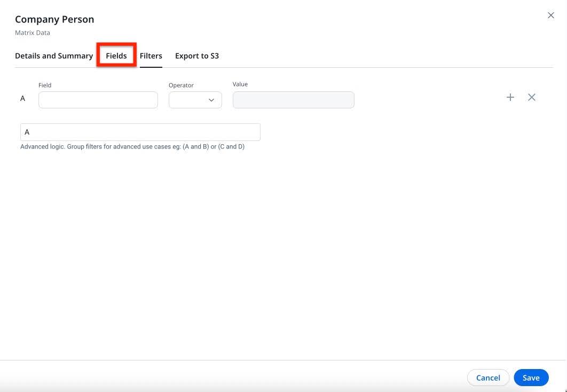Switch to Details and Summary tab
The height and width of the screenshot is (392, 567).
coord(54,56)
